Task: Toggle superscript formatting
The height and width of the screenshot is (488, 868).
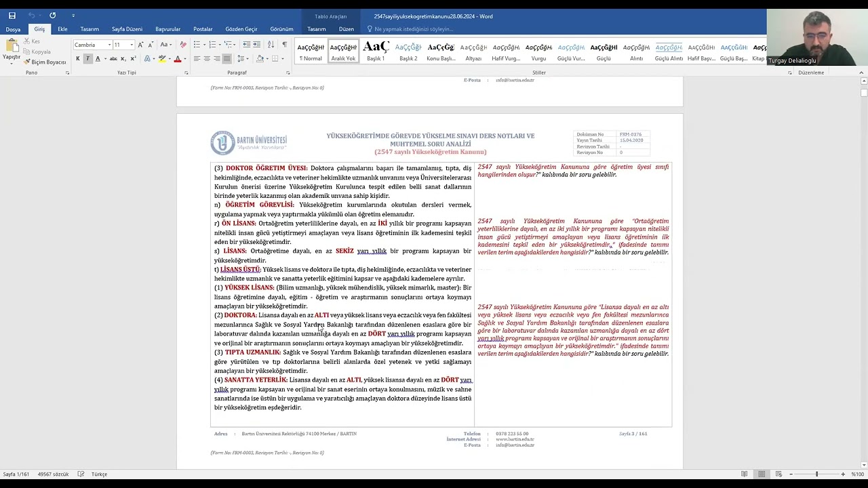Action: (x=133, y=59)
